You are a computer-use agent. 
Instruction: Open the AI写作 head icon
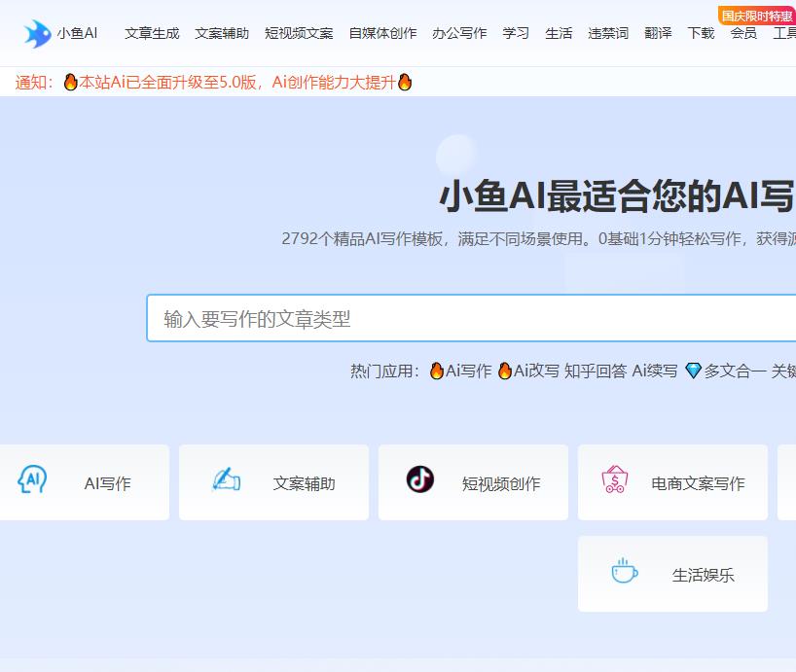[x=32, y=479]
